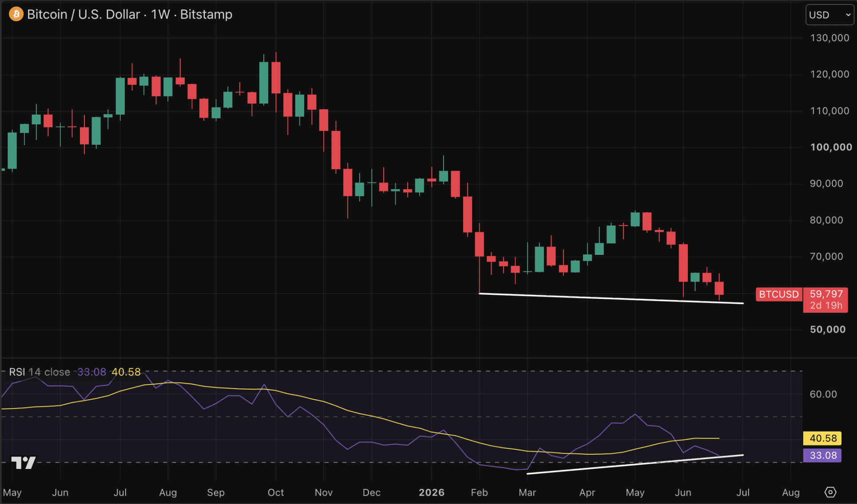Open chart settings gear icon

(830, 492)
